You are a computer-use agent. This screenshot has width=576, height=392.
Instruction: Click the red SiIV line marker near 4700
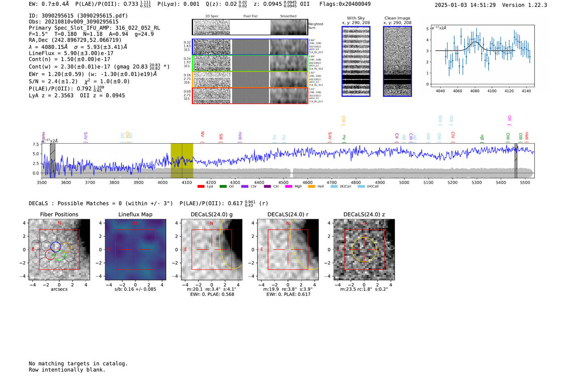click(330, 137)
